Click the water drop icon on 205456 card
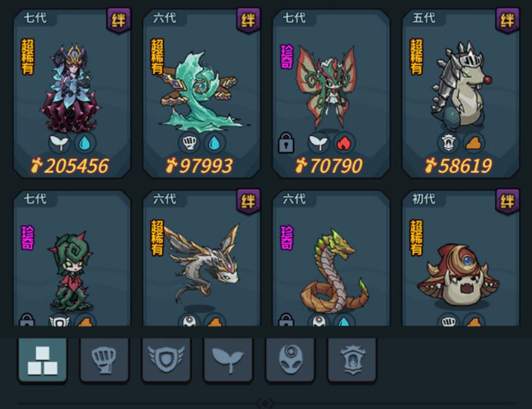The width and height of the screenshot is (532, 409). (x=85, y=143)
